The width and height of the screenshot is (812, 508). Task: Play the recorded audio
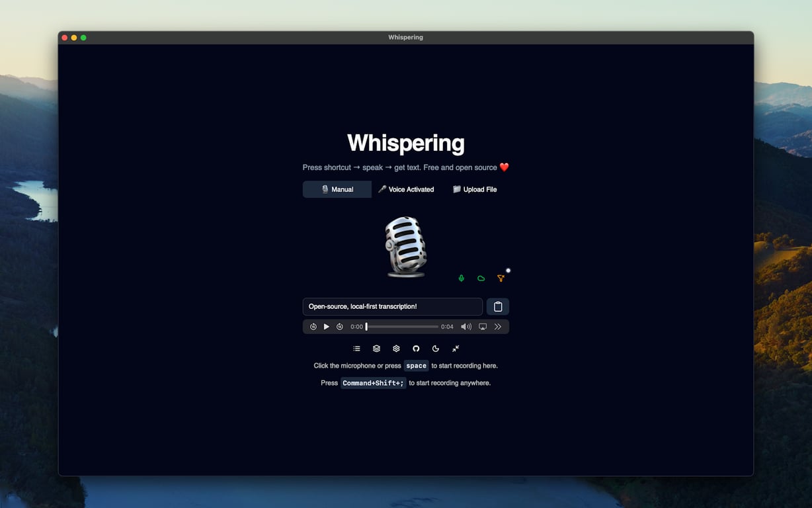pos(327,326)
